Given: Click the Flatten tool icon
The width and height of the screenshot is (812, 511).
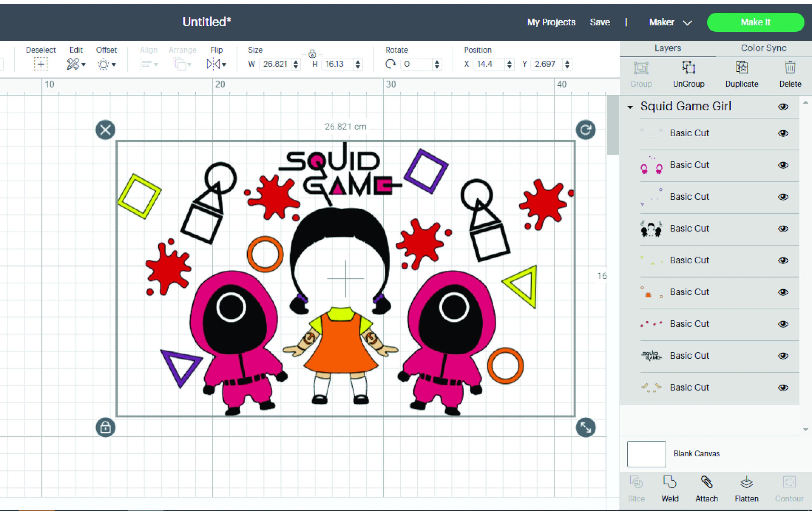Looking at the screenshot, I should 746,482.
